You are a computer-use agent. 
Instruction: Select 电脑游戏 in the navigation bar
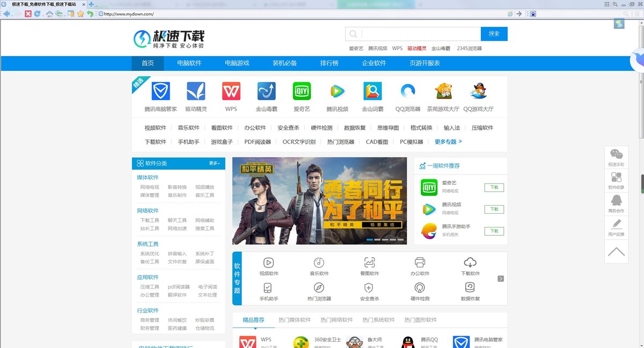(x=237, y=63)
